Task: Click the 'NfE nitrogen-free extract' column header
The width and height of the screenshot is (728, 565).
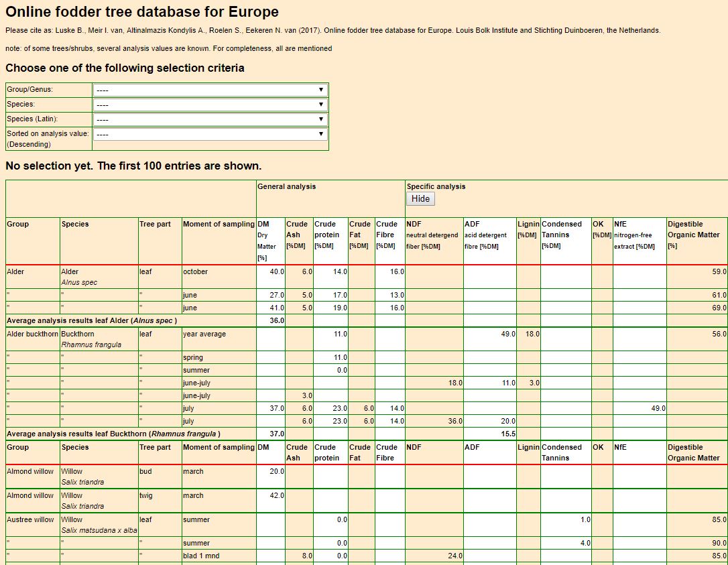Action: [640, 241]
